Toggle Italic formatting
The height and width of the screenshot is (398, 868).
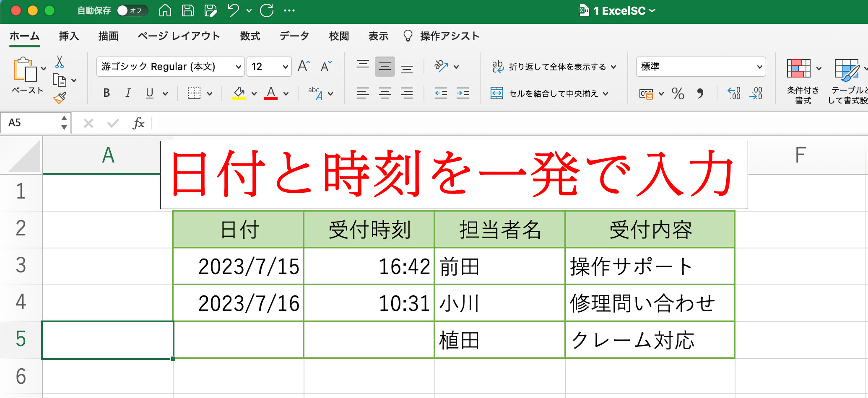[x=128, y=93]
